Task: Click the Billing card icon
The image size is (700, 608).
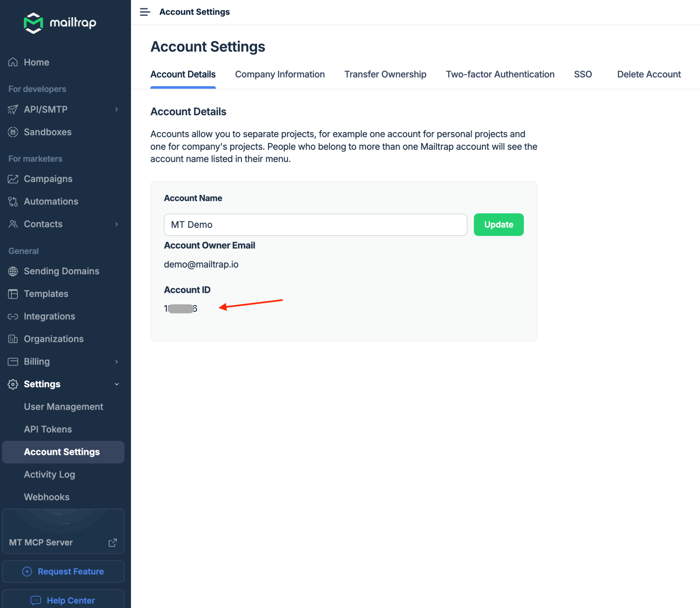Action: click(x=13, y=361)
